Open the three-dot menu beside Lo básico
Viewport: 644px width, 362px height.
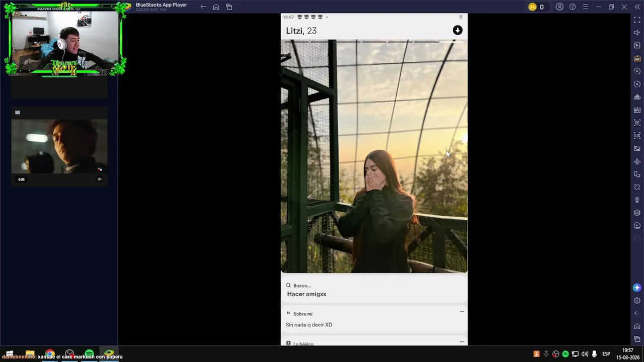(x=462, y=342)
